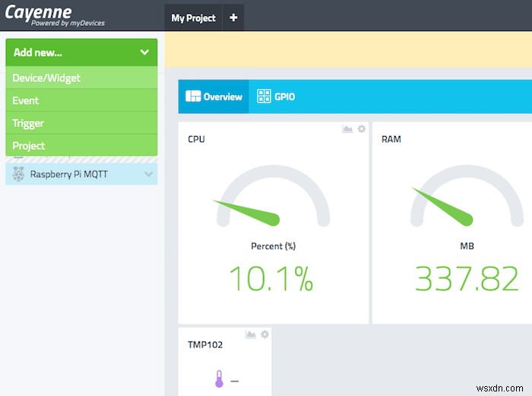Open the CPU widget settings gear
Screen dimensions: 532x396
362,129
